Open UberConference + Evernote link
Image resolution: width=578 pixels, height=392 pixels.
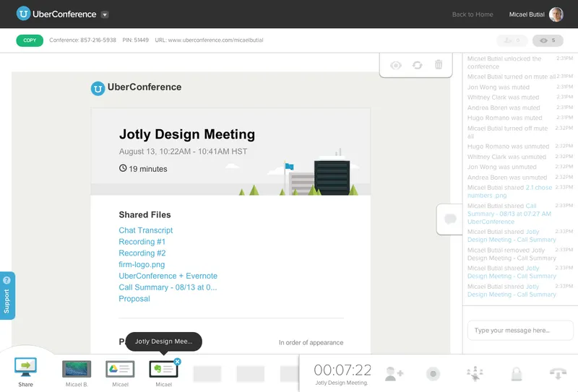(x=168, y=276)
